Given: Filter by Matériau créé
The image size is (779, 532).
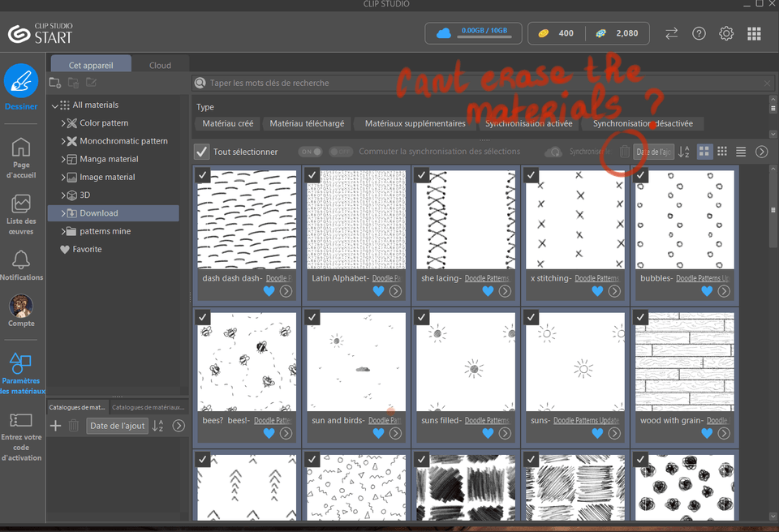Looking at the screenshot, I should (x=227, y=124).
